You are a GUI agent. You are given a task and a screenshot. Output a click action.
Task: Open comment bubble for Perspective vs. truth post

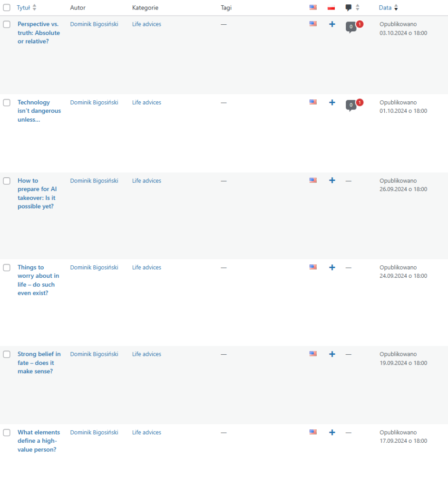point(351,27)
